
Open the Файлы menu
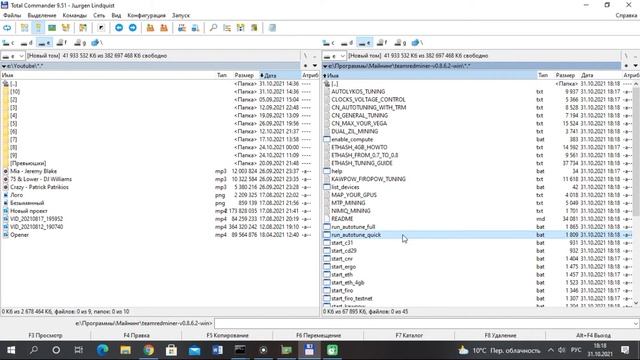tap(12, 15)
